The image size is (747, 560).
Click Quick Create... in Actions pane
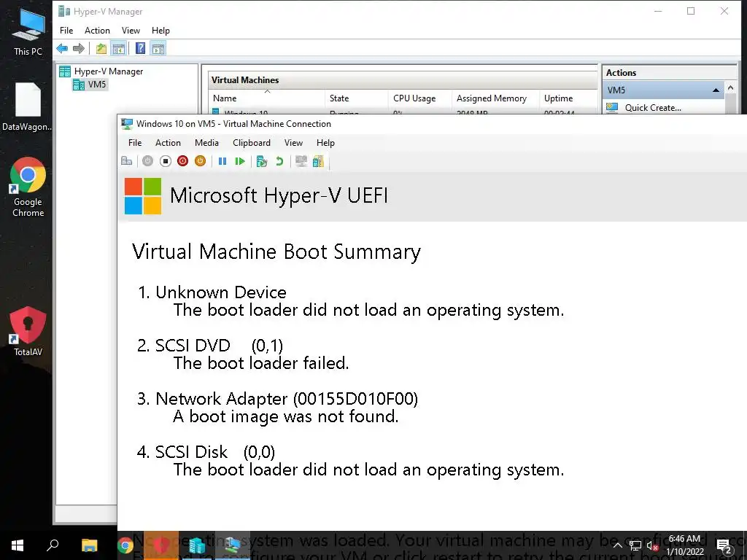pos(653,108)
